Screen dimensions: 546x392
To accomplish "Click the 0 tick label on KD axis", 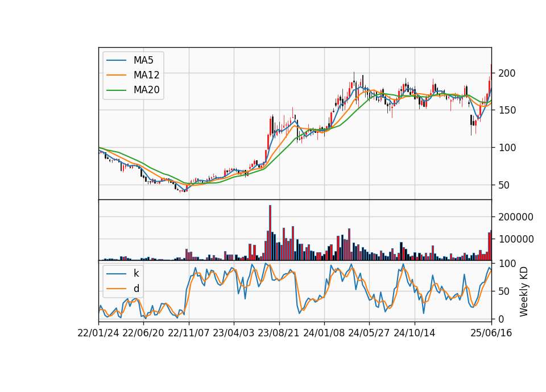I will pyautogui.click(x=501, y=319).
